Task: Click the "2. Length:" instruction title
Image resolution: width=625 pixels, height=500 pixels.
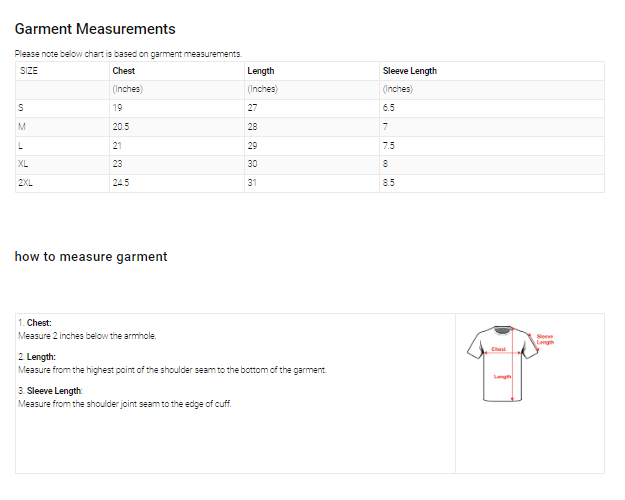Action: point(37,357)
